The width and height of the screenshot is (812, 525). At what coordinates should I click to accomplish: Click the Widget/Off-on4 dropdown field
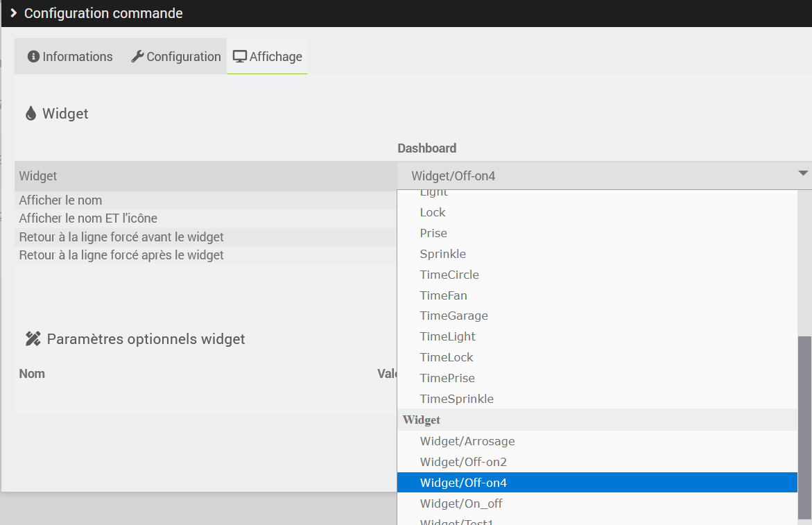click(x=596, y=176)
